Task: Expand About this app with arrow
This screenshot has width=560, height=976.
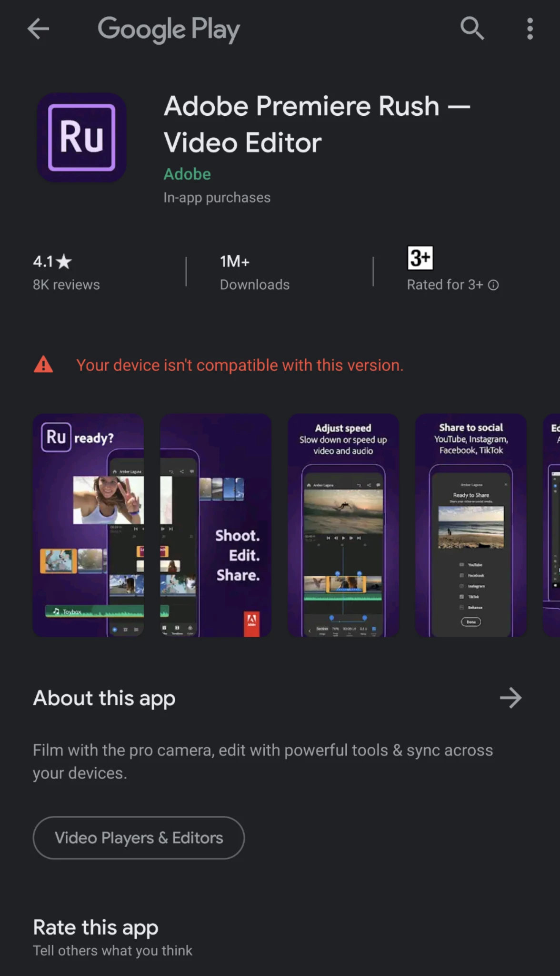Action: click(511, 698)
